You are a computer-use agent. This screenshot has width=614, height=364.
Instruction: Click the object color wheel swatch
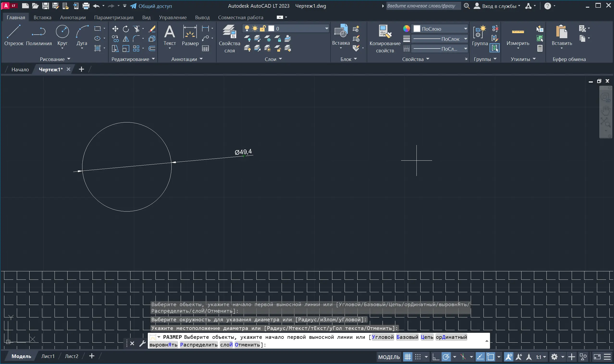406,29
